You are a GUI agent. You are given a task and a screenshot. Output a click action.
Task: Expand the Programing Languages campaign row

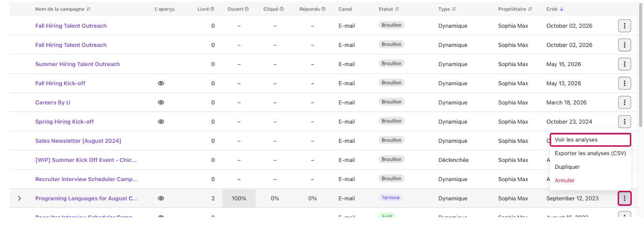click(x=20, y=198)
